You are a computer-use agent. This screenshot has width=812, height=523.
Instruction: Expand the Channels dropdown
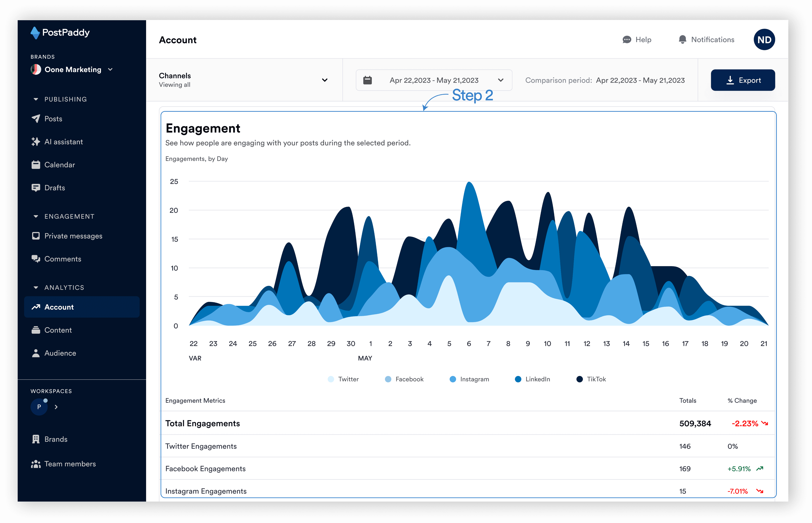(x=324, y=80)
